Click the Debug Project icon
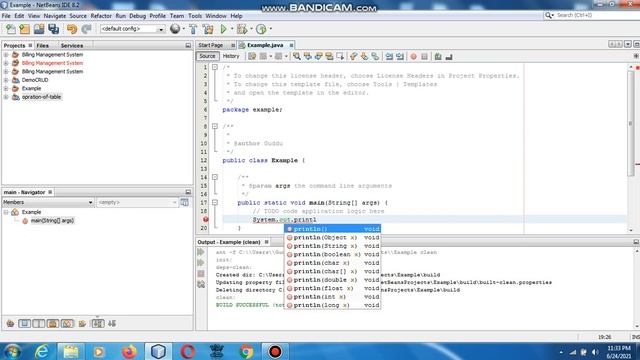The width and height of the screenshot is (640, 360). click(242, 29)
